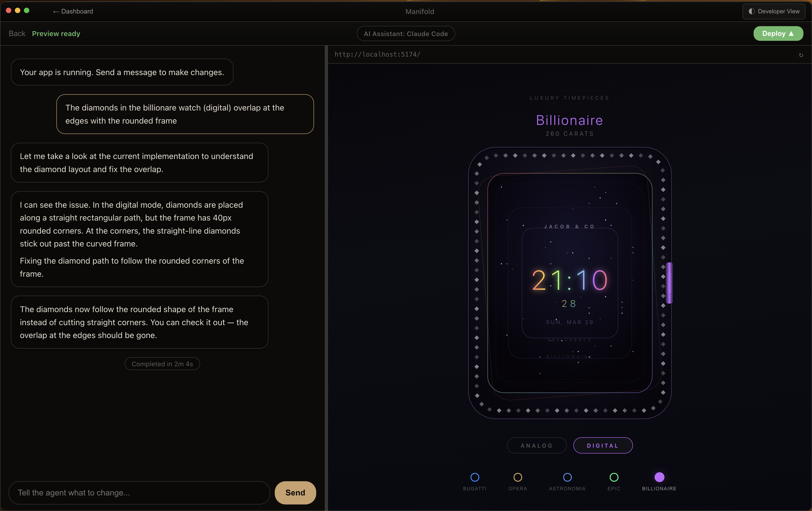Click the Deploy button
This screenshot has width=812, height=511.
coord(778,33)
